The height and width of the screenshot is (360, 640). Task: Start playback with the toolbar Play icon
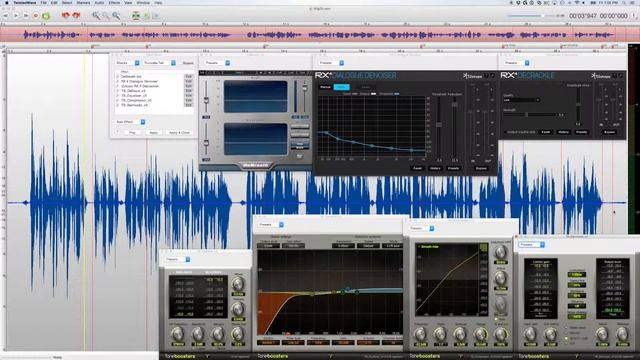16,16
